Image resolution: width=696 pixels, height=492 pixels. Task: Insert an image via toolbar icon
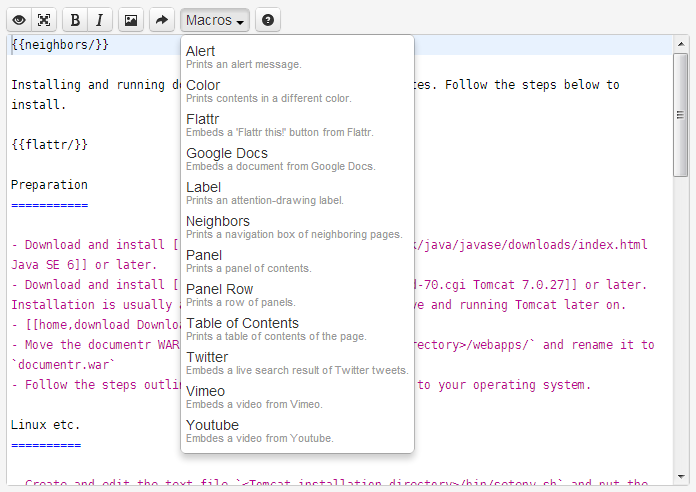click(x=130, y=20)
